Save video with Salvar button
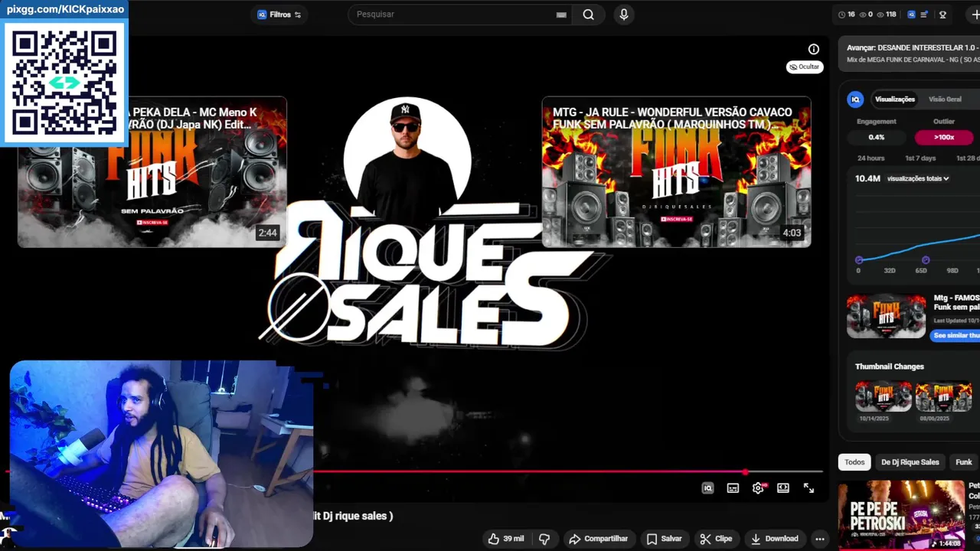Image resolution: width=980 pixels, height=551 pixels. tap(664, 539)
